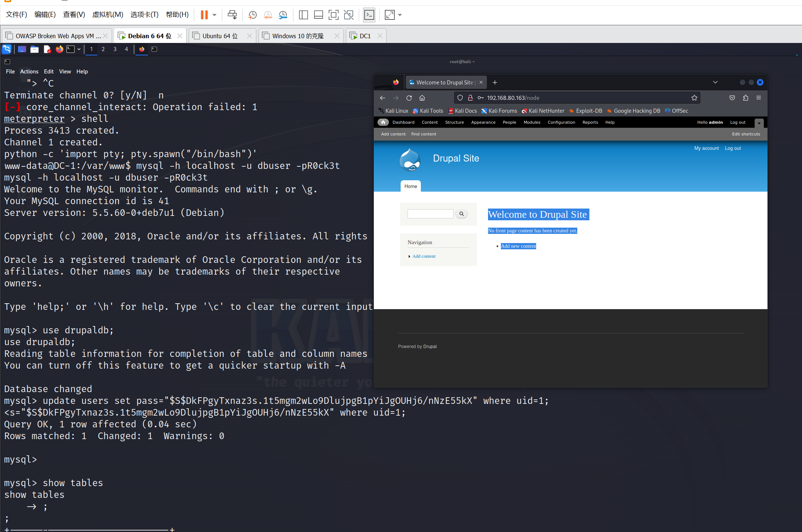
Task: Click the Drupal search text field
Action: [x=430, y=214]
